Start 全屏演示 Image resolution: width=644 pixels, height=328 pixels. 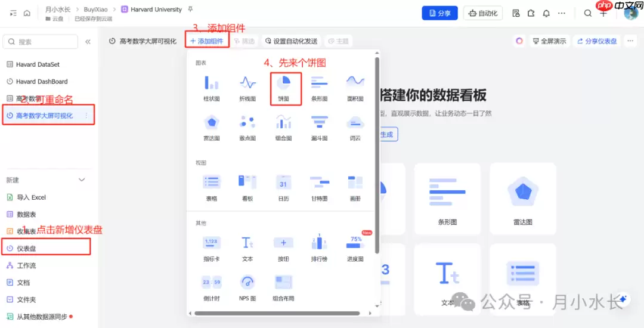point(549,41)
